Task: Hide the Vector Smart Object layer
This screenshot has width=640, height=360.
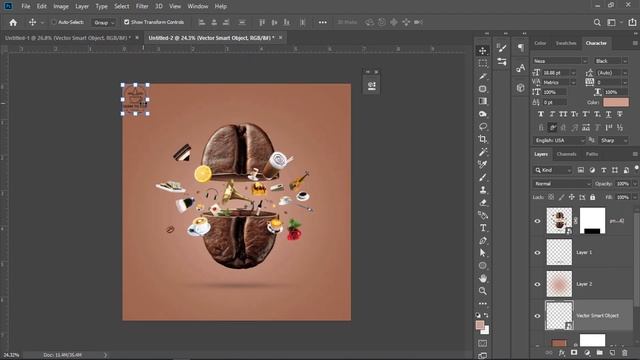Action: tap(537, 316)
